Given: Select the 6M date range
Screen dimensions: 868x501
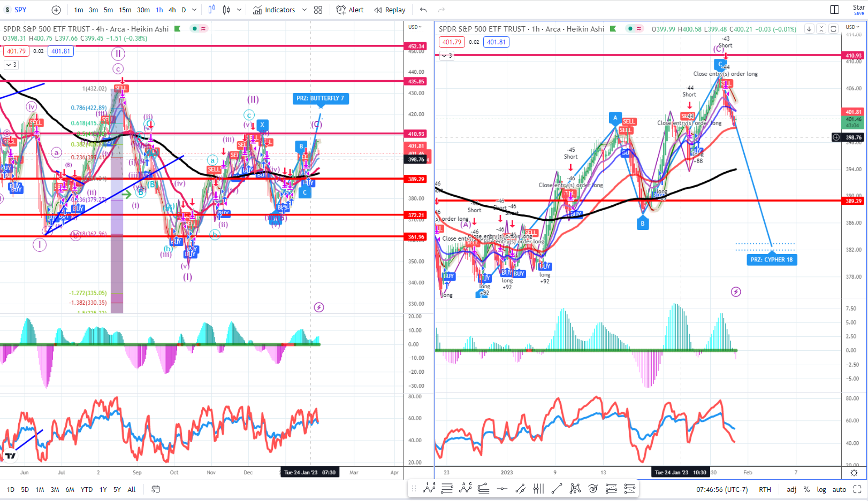Looking at the screenshot, I should coord(70,489).
